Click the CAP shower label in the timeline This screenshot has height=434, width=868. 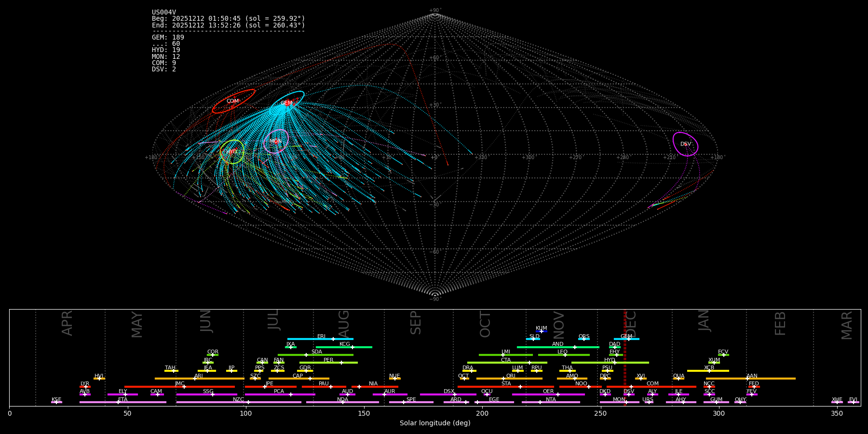pos(298,376)
